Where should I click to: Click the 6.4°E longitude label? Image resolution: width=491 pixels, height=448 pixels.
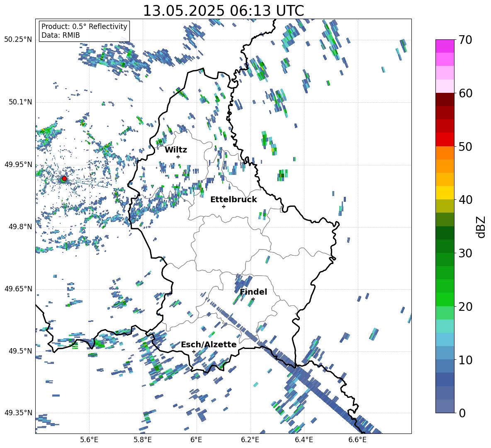(x=304, y=440)
